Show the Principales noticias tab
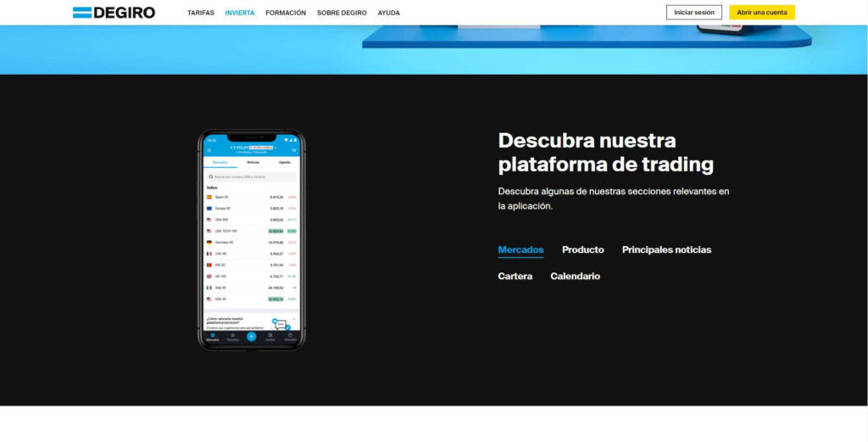The height and width of the screenshot is (442, 868). click(x=666, y=249)
